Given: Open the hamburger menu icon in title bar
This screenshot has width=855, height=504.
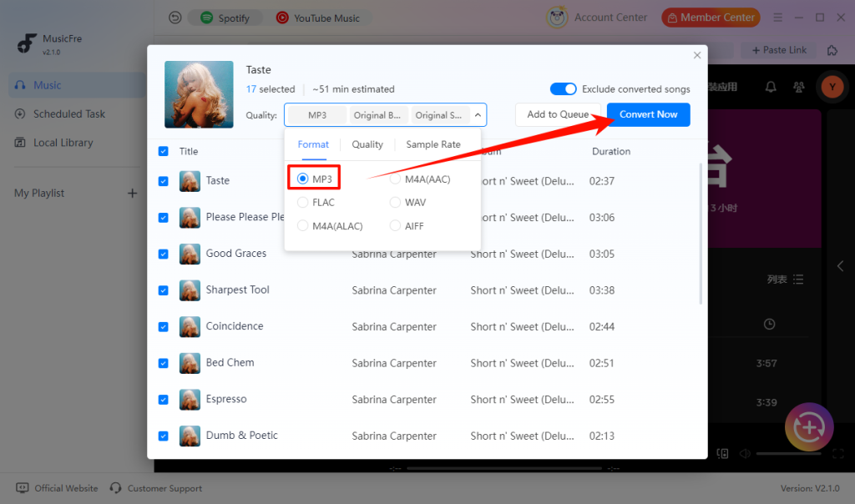Looking at the screenshot, I should pos(777,18).
